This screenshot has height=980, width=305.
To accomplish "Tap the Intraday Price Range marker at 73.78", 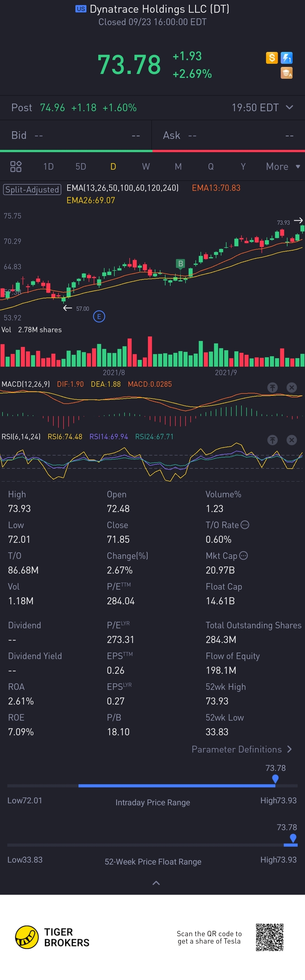I will (275, 779).
